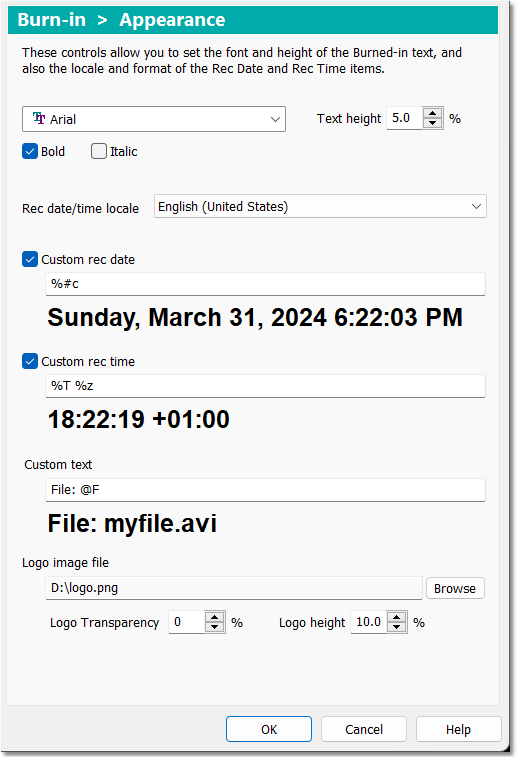Browse for a logo image file

[x=455, y=589]
